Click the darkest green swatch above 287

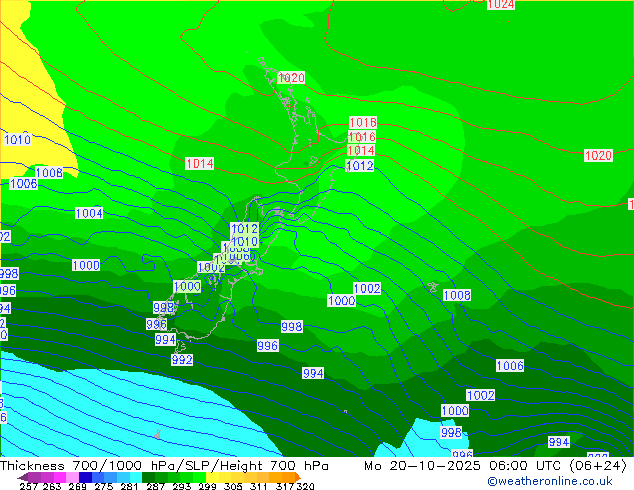coord(148,477)
